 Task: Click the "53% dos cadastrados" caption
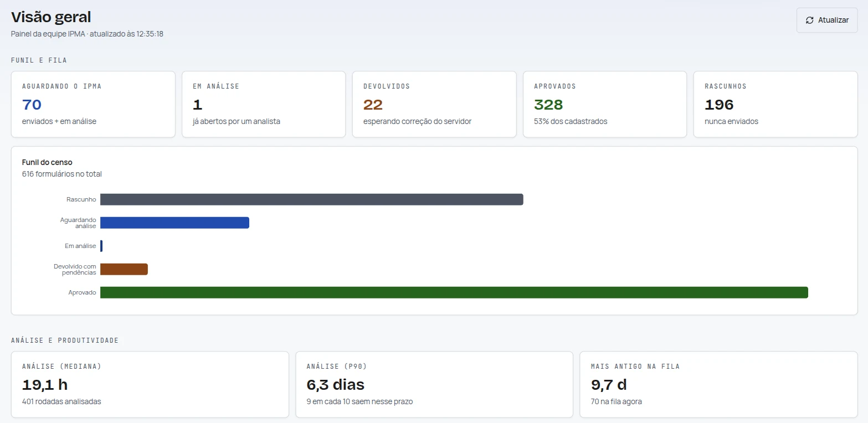(x=571, y=121)
